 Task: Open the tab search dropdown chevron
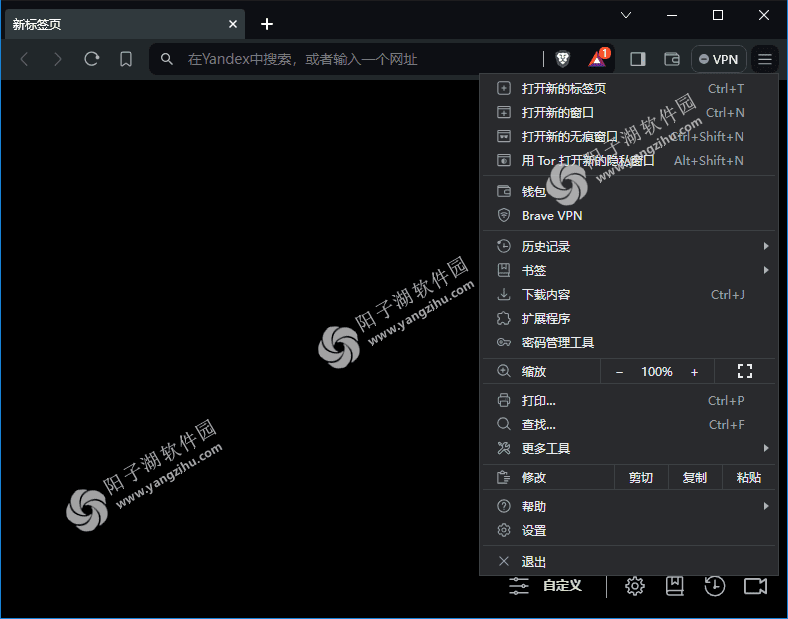(626, 15)
